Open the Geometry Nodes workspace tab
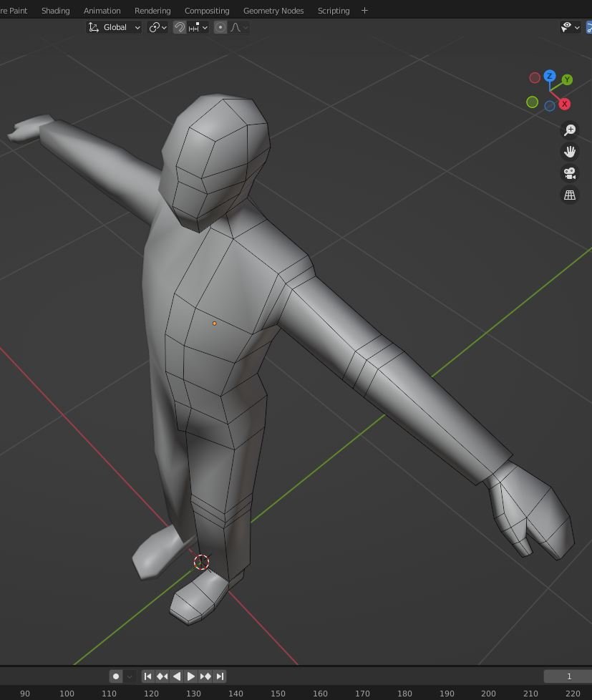Viewport: 592px width, 700px height. click(x=273, y=11)
